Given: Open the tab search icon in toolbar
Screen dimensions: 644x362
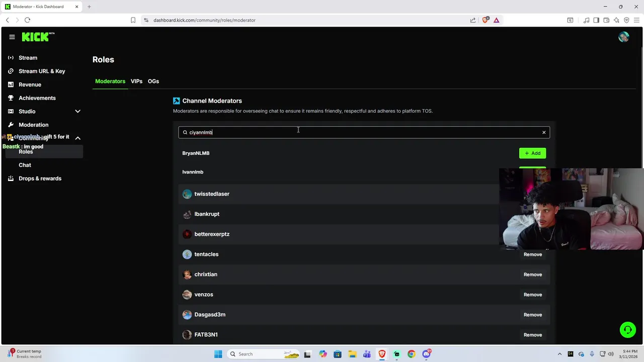Looking at the screenshot, I should (x=570, y=20).
